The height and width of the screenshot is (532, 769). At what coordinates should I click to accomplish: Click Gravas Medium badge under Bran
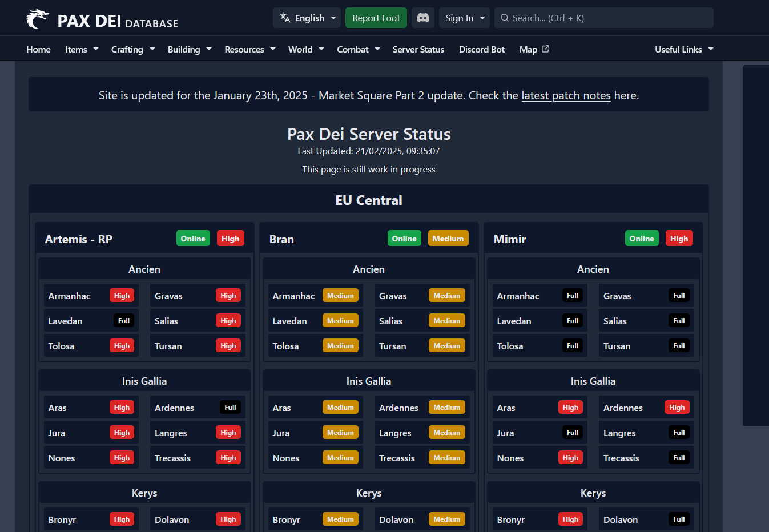[447, 296]
